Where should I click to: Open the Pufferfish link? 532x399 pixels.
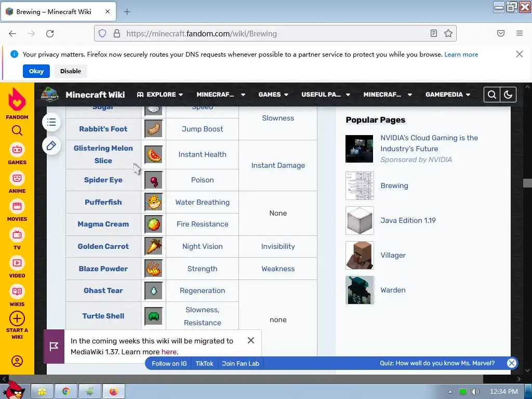tap(103, 202)
